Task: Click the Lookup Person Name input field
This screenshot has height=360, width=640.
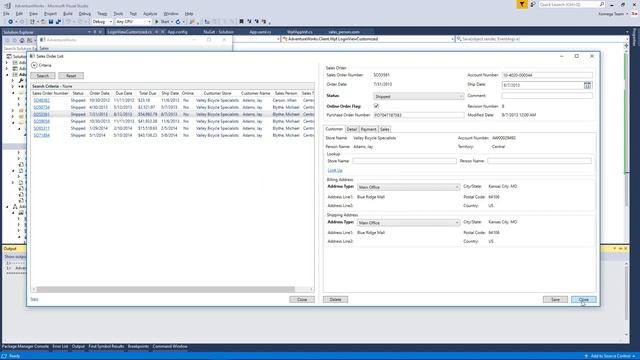Action: (x=539, y=161)
